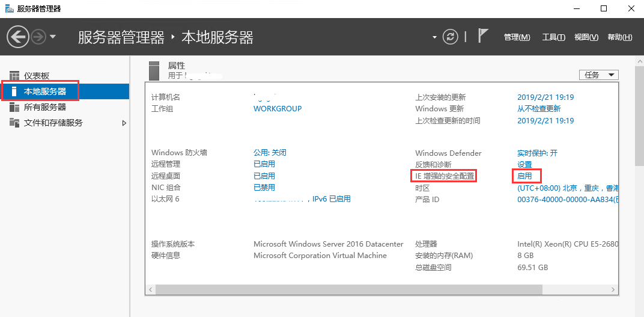
Task: Click 已启用 next to 远程桌面
Action: pos(264,176)
